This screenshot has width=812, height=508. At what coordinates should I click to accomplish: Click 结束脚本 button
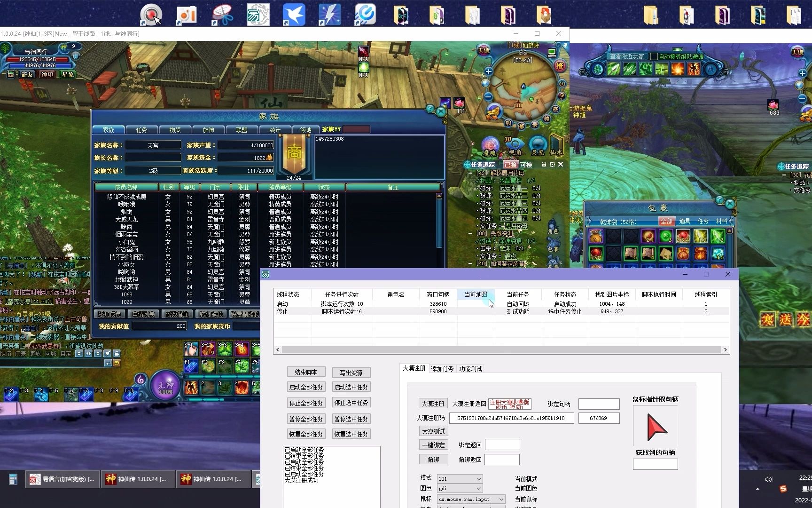tap(306, 372)
